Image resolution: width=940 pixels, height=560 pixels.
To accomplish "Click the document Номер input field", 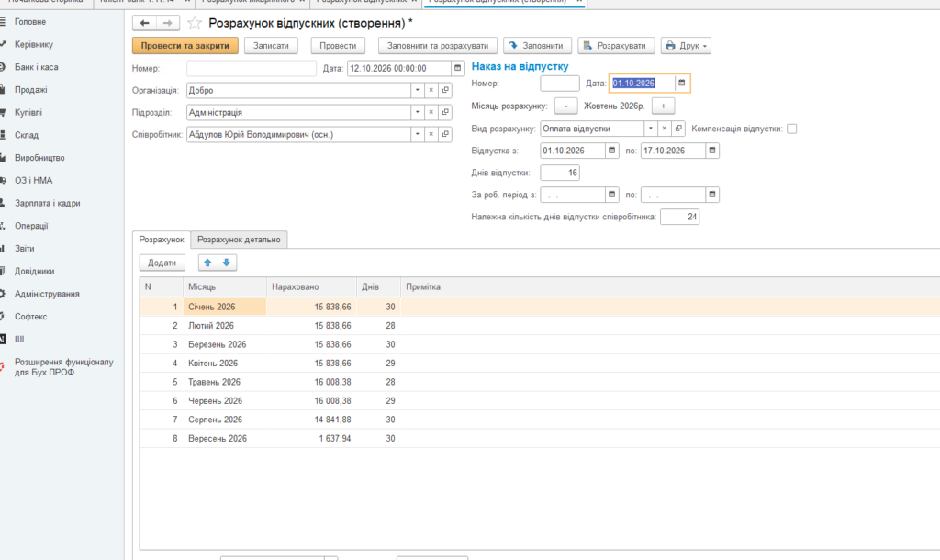I will pyautogui.click(x=252, y=68).
